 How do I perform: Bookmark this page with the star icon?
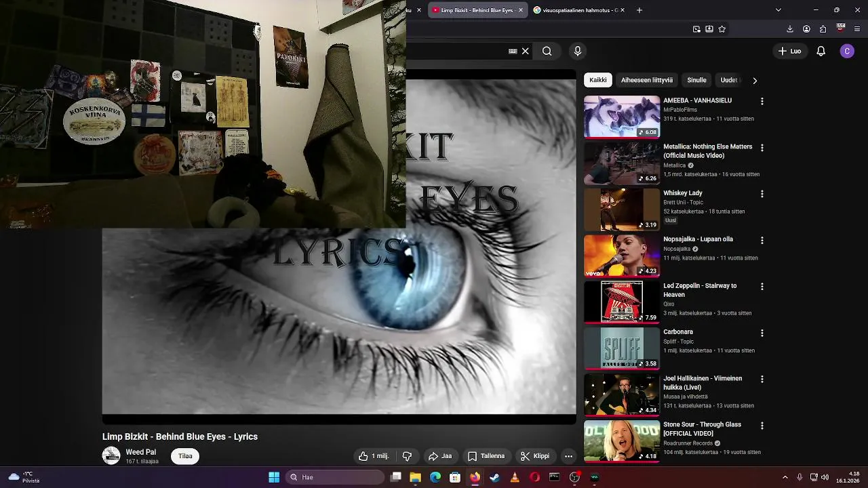[722, 29]
